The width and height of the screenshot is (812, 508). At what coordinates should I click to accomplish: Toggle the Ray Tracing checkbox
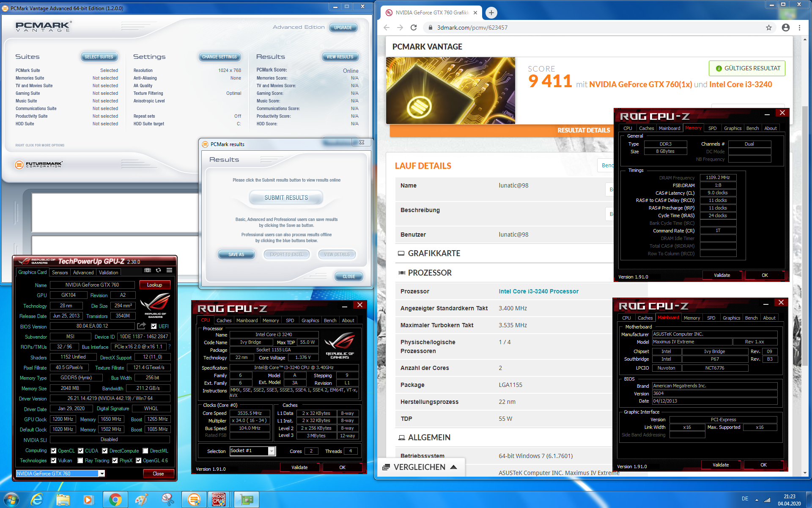[80, 461]
